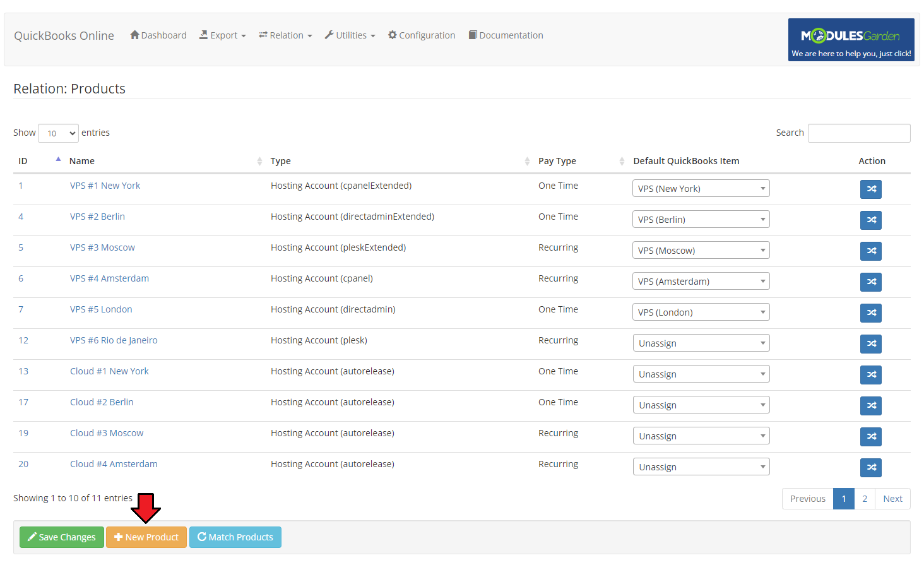Open QuickBooks item dropdown showing VPS (Amsterdam)
Image resolution: width=924 pixels, height=565 pixels.
(701, 281)
